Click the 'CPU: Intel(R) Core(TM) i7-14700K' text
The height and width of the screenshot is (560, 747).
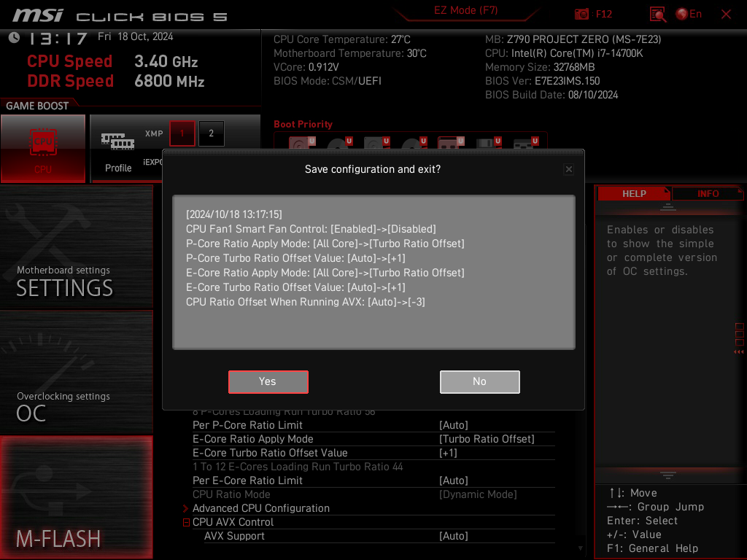click(564, 53)
